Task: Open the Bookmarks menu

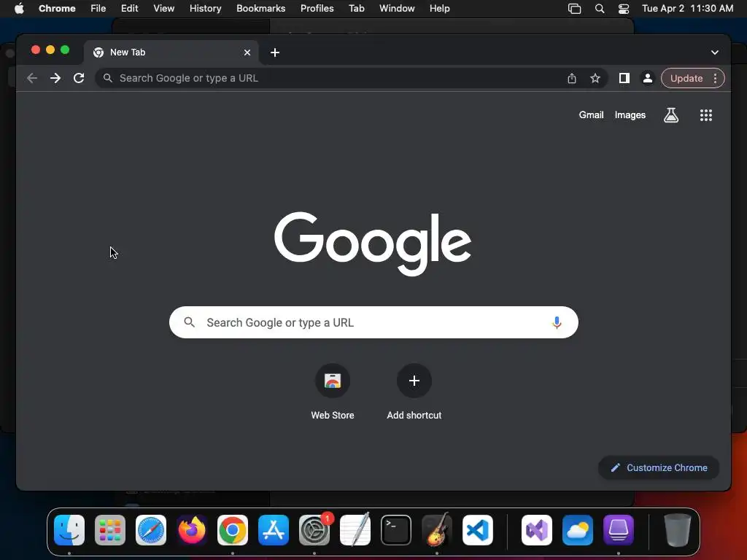Action: coord(261,8)
